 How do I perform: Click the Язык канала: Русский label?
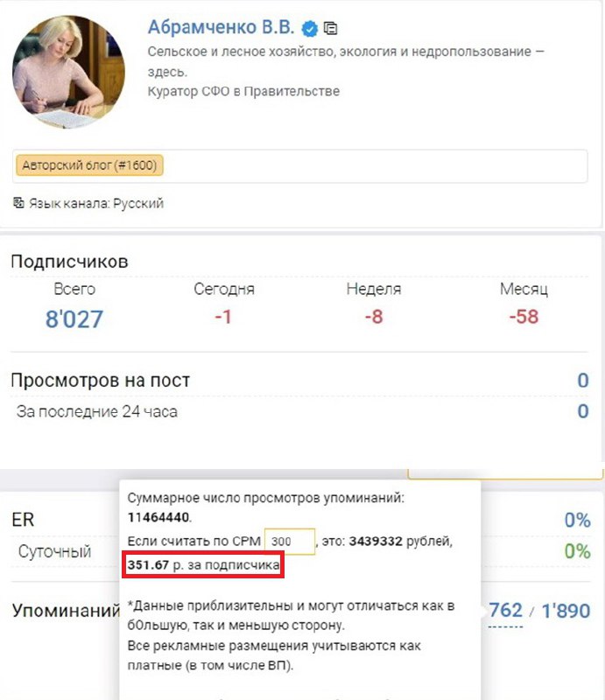pos(96,204)
